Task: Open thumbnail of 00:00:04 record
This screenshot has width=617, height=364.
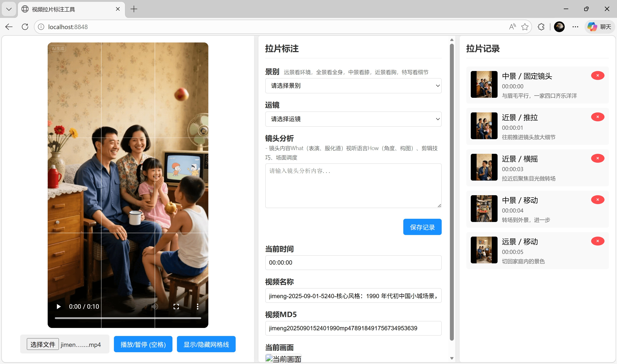Action: (x=484, y=209)
